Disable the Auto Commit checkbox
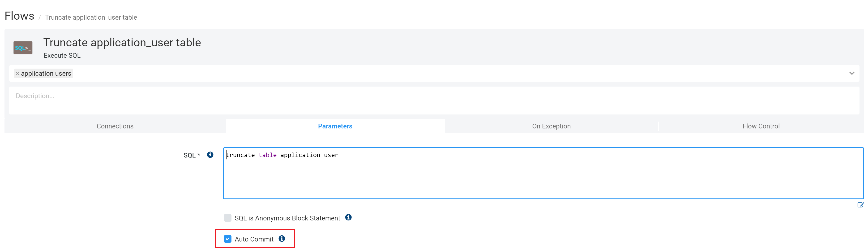Image resolution: width=868 pixels, height=250 pixels. (x=227, y=239)
